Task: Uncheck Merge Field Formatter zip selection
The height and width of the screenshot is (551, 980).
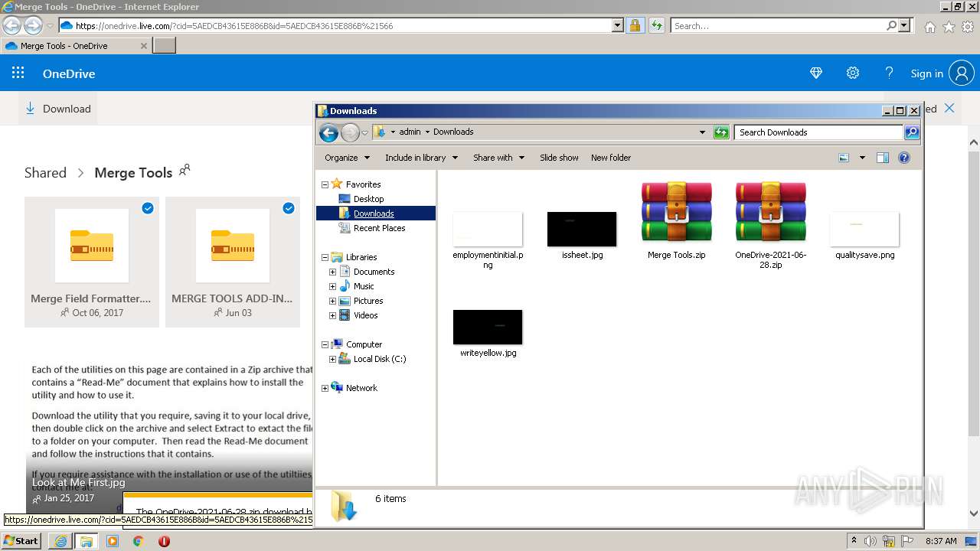Action: pos(148,208)
